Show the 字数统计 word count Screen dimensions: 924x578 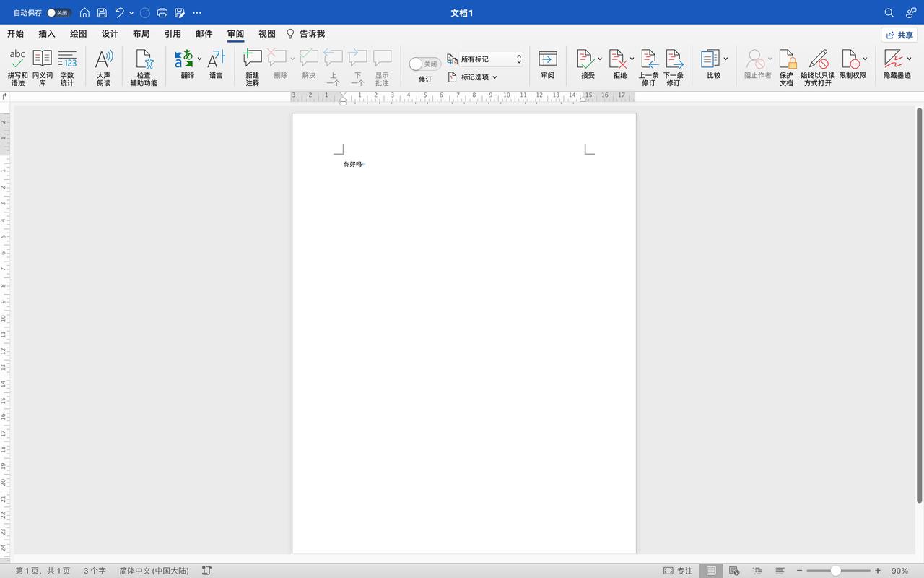[67, 68]
